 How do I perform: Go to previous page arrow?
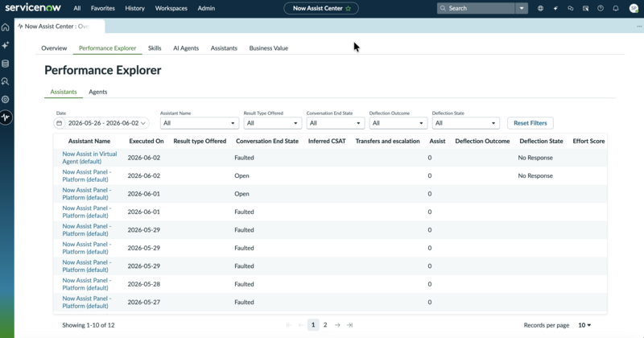300,325
